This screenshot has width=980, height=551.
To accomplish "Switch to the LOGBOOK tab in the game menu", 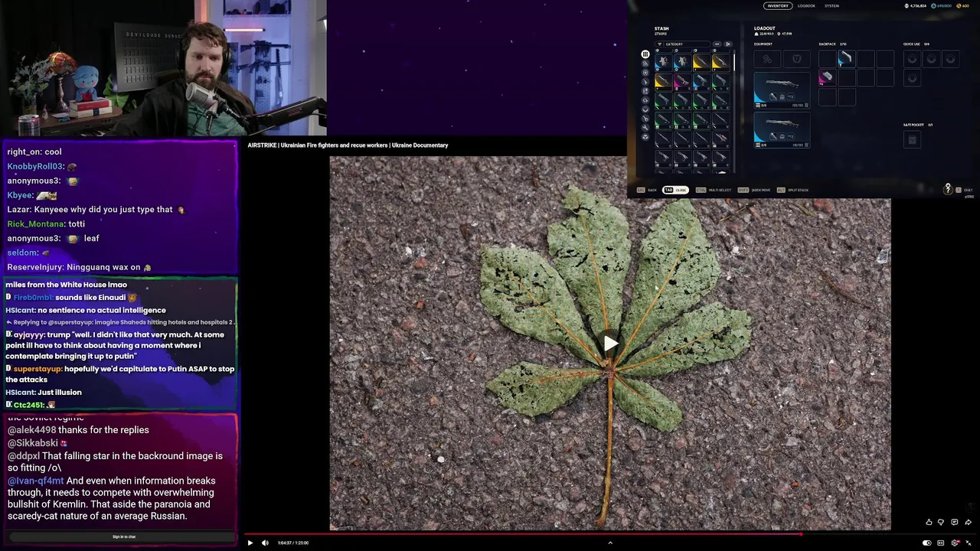I will pyautogui.click(x=806, y=6).
